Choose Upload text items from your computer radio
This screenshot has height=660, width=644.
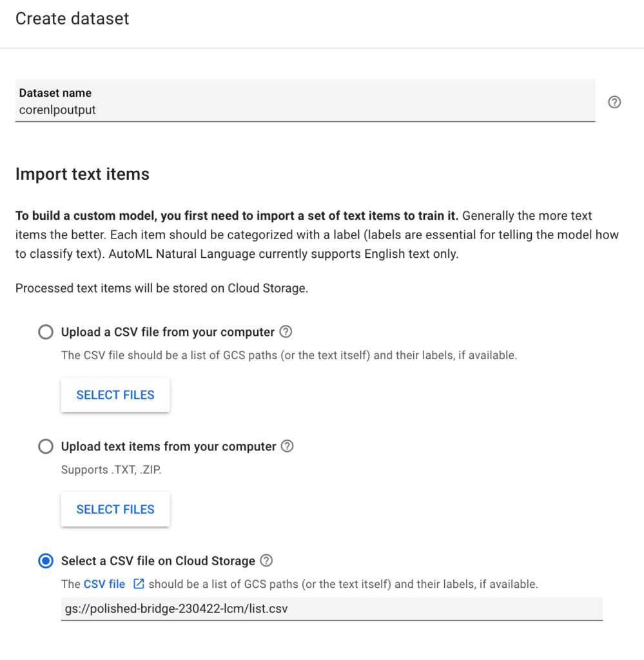pyautogui.click(x=46, y=446)
